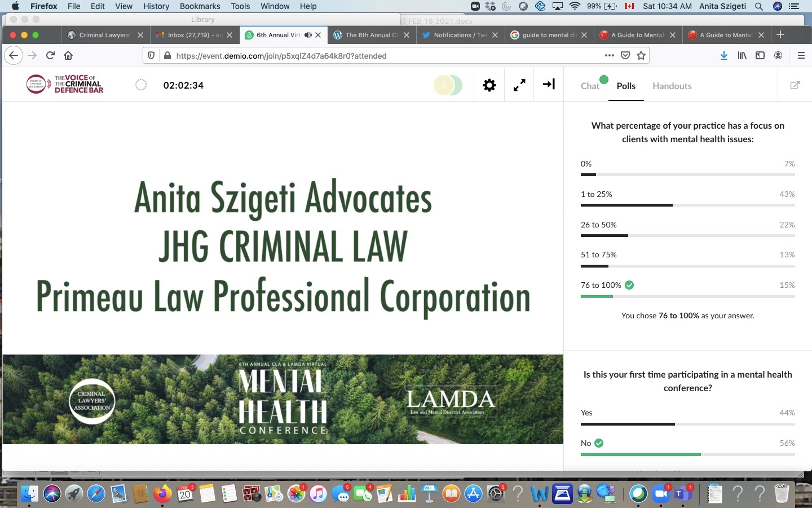
Task: Open the Firefox hamburger menu
Action: [x=801, y=55]
